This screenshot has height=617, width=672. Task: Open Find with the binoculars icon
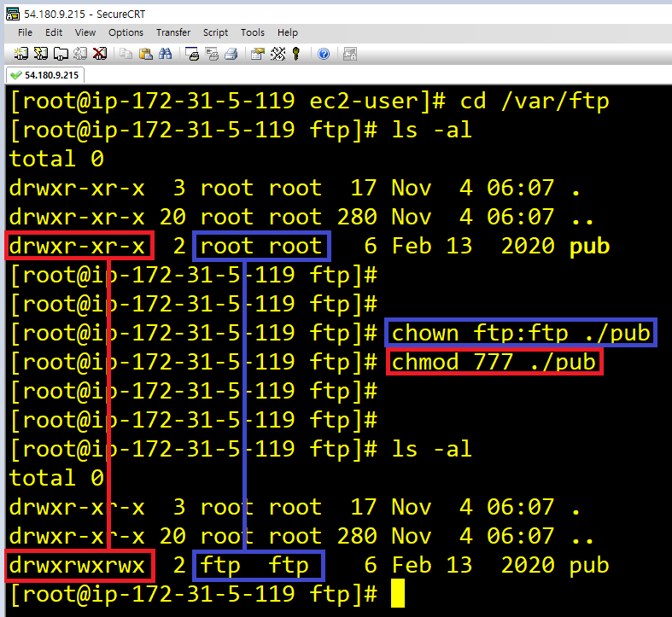(166, 54)
